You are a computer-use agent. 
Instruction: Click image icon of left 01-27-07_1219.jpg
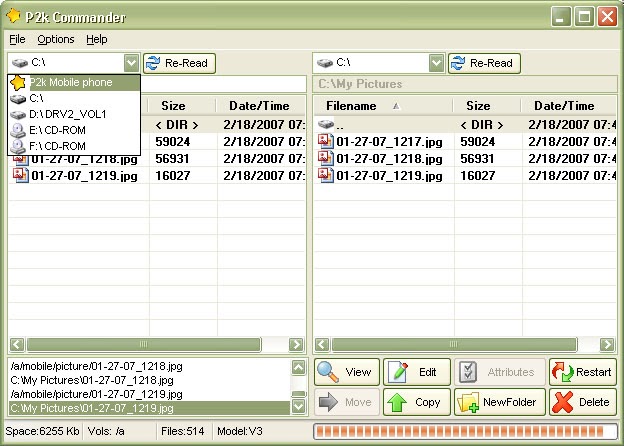tap(21, 175)
